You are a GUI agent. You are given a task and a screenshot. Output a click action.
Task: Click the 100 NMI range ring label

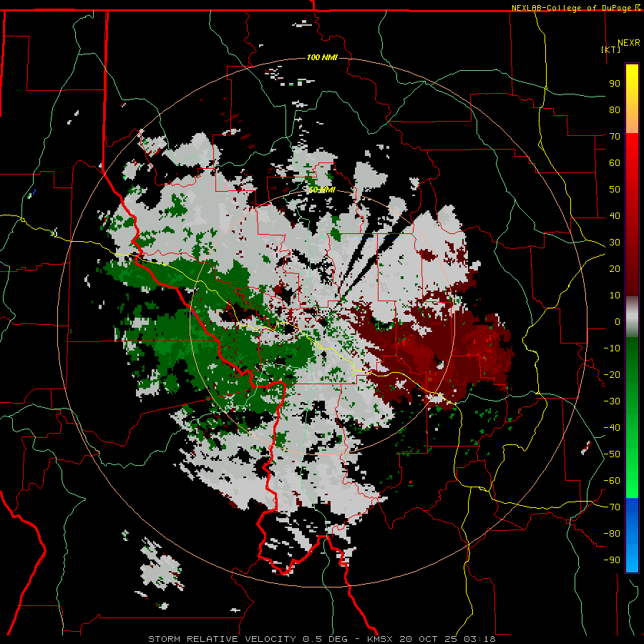pos(323,57)
